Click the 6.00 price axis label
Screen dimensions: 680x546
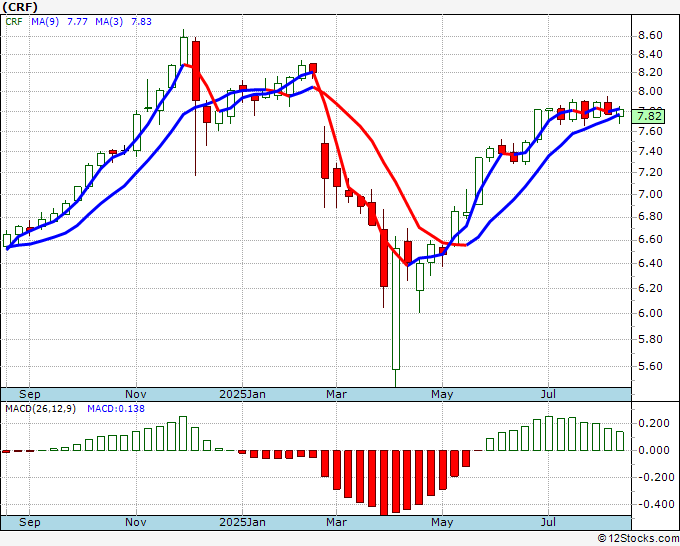650,314
